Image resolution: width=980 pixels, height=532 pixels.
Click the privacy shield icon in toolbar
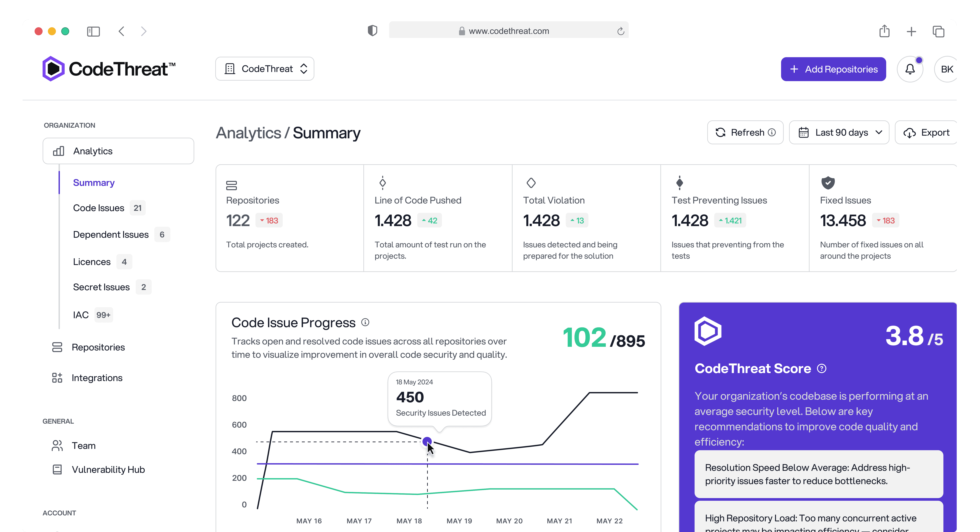click(x=372, y=31)
